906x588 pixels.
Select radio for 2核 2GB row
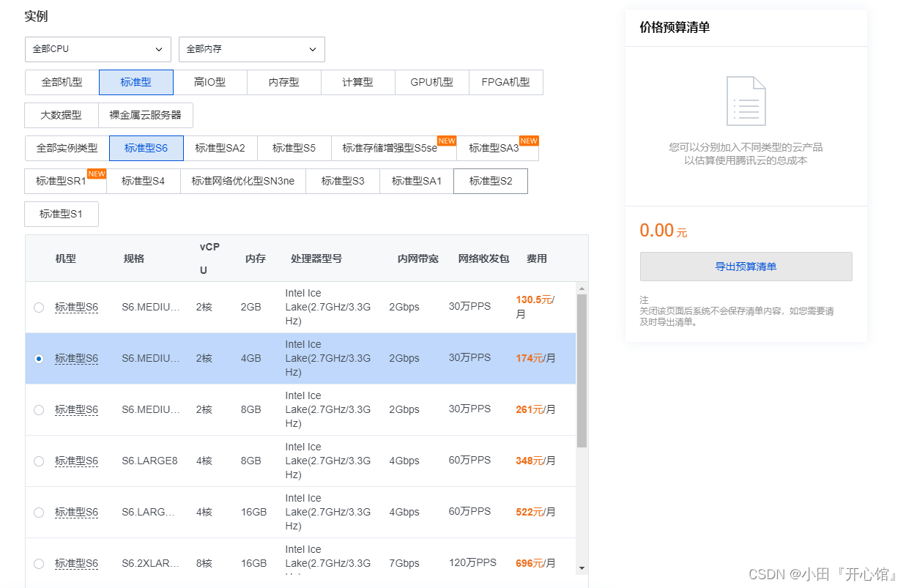[39, 308]
